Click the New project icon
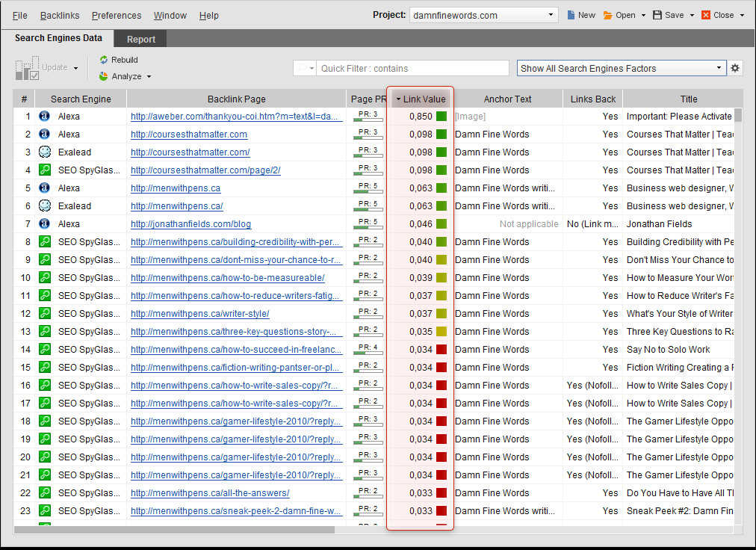The height and width of the screenshot is (550, 756). tap(571, 15)
